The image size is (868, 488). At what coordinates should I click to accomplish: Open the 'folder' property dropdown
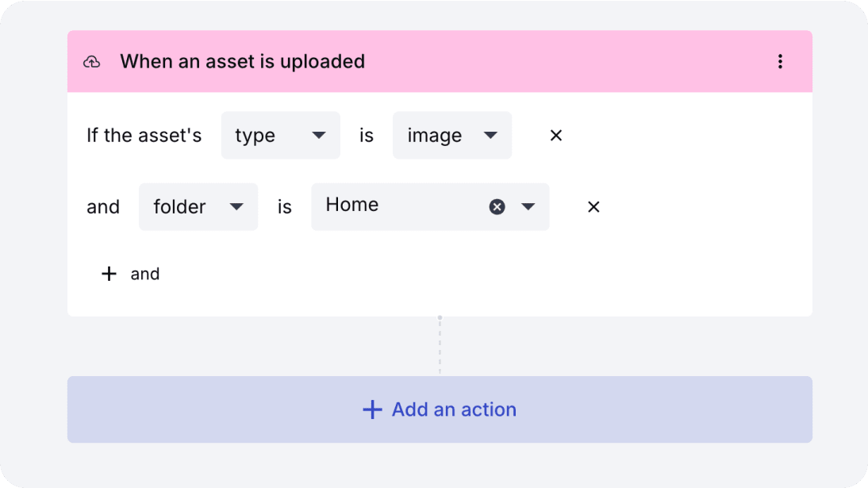point(198,207)
